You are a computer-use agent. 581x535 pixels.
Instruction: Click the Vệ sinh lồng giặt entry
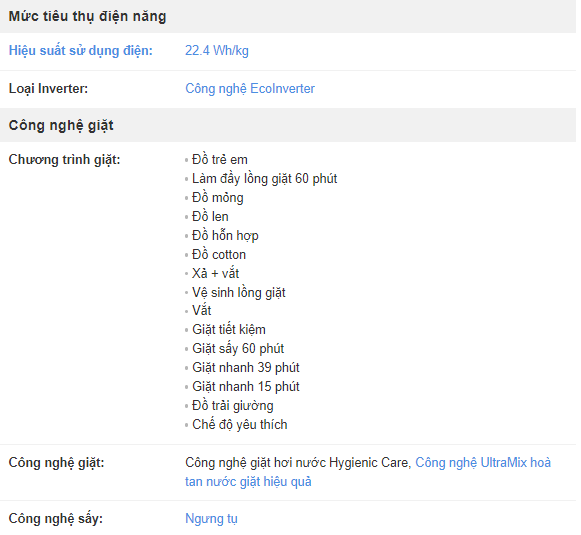coord(239,293)
